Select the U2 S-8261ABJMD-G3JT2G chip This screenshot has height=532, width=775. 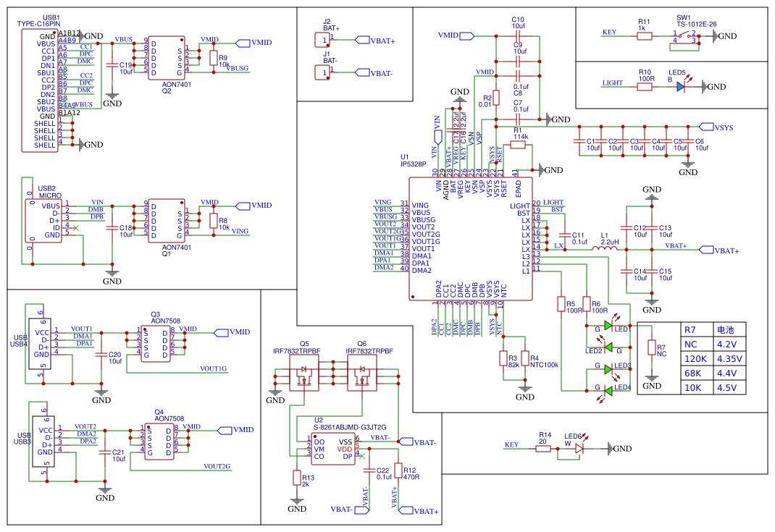tap(333, 449)
